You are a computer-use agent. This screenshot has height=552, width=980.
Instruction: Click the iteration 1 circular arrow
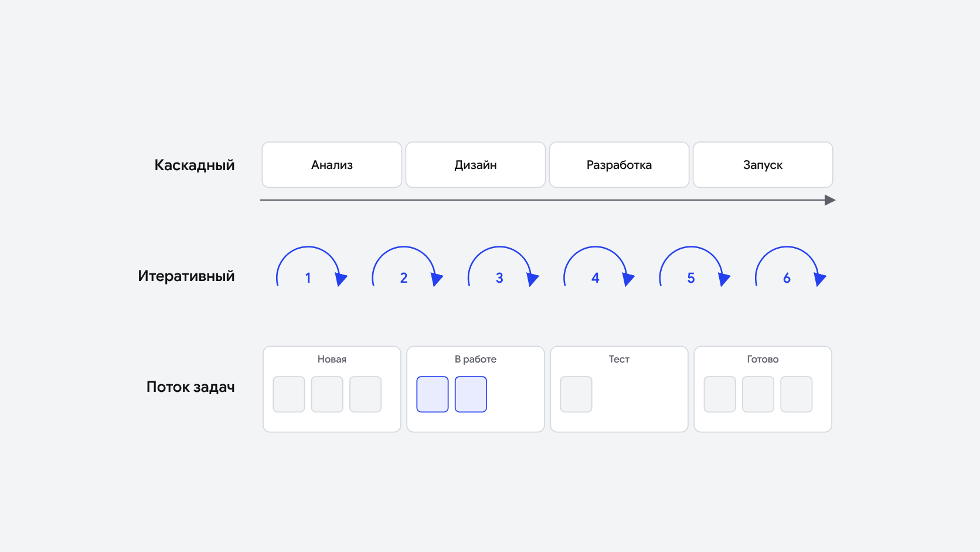(311, 267)
